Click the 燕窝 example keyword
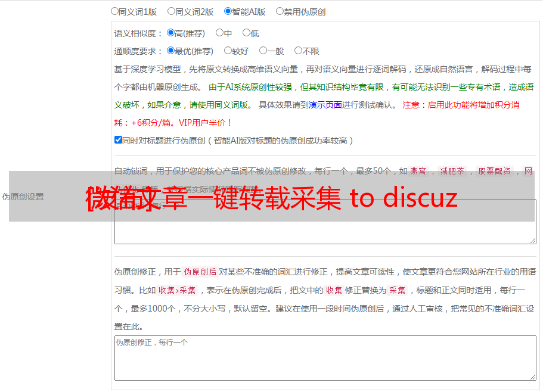Image resolution: width=543 pixels, height=392 pixels. [418, 171]
